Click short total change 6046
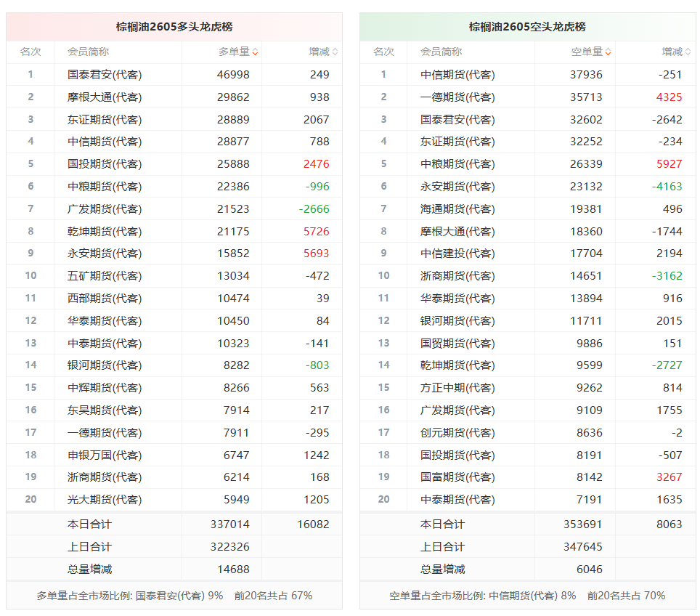700x616 pixels. tap(590, 570)
